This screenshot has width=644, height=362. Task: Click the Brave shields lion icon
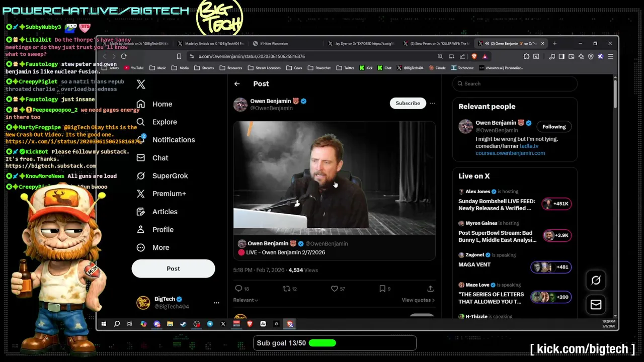coord(474,56)
